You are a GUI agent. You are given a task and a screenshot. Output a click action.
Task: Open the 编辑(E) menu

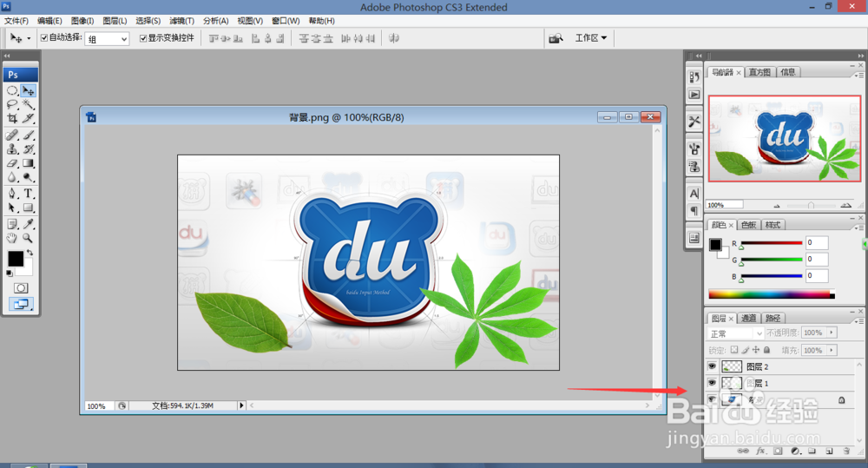tap(49, 21)
